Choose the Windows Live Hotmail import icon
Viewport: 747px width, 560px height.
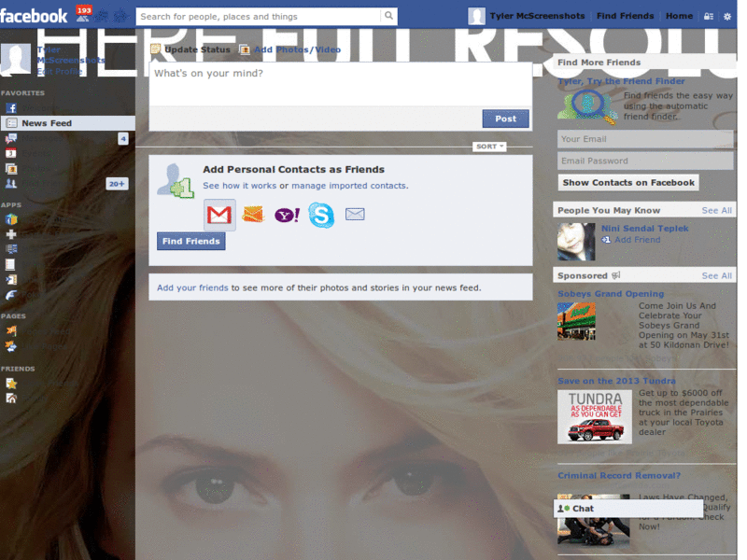click(x=253, y=215)
